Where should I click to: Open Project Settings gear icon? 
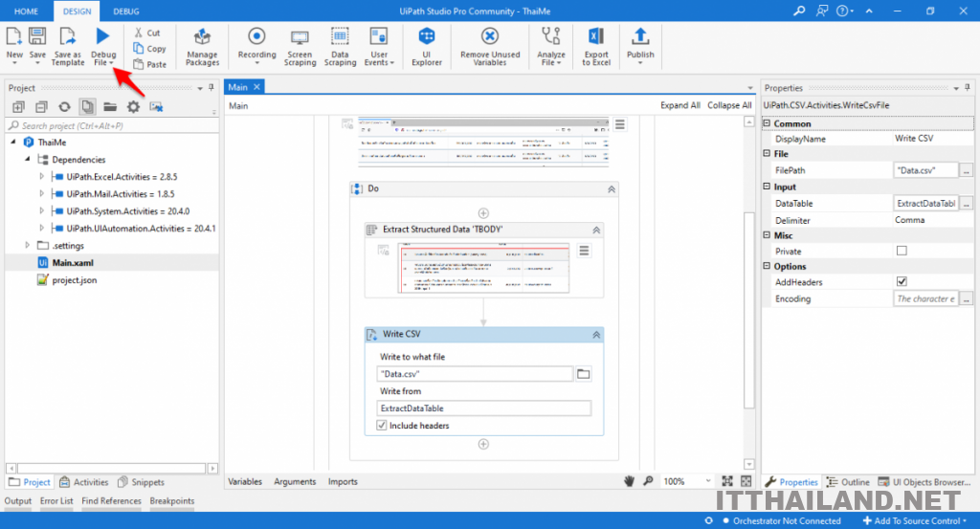[133, 107]
